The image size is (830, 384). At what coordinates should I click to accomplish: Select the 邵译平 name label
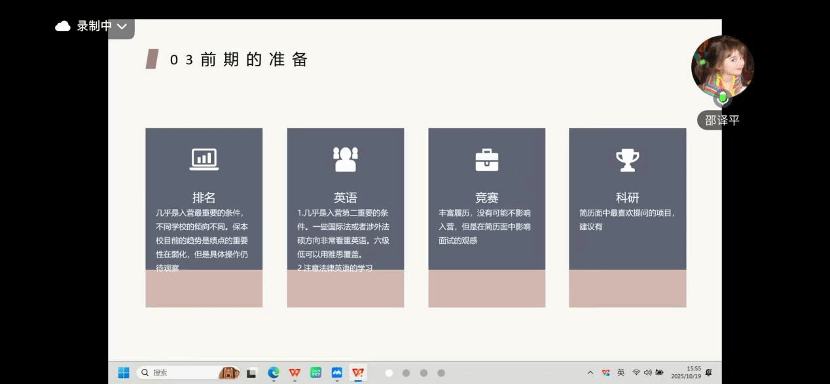pos(721,120)
